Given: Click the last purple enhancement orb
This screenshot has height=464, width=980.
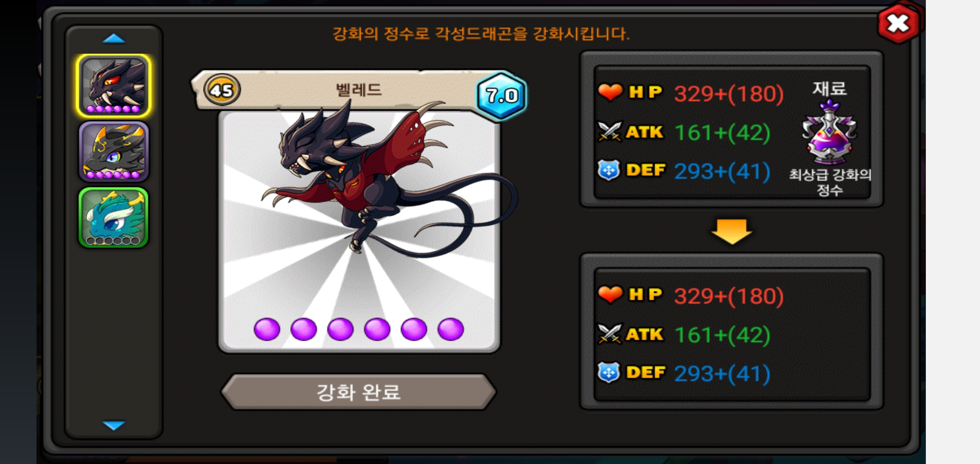Looking at the screenshot, I should click(x=450, y=330).
